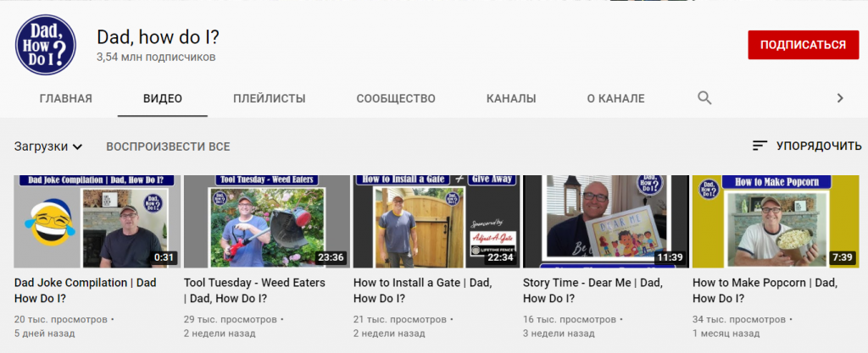Open the Каналы tab
The width and height of the screenshot is (868, 353).
(x=511, y=98)
